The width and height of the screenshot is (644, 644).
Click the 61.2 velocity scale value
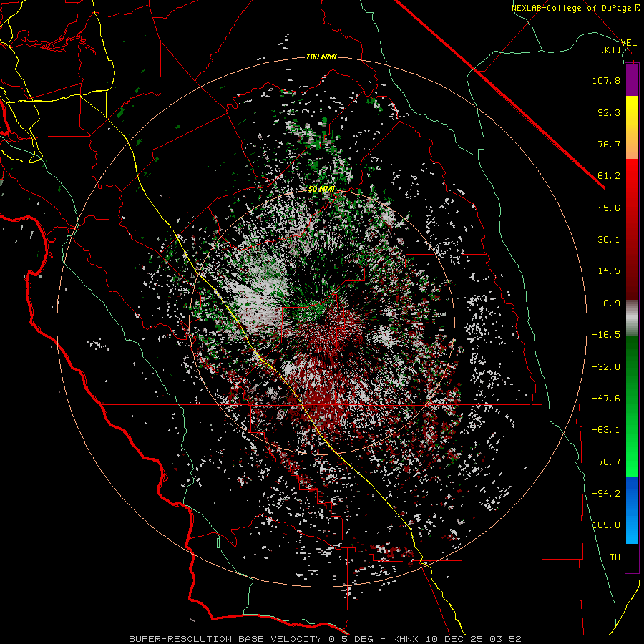coord(609,176)
